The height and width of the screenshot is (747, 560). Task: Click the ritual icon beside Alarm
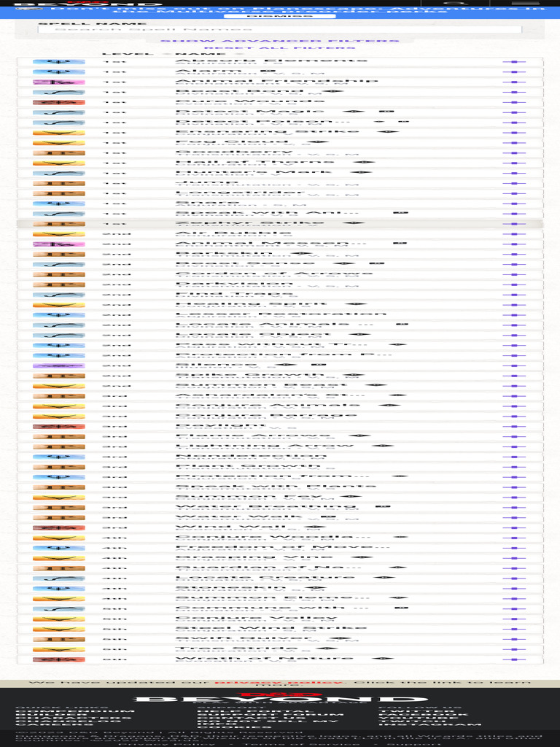coord(268,71)
